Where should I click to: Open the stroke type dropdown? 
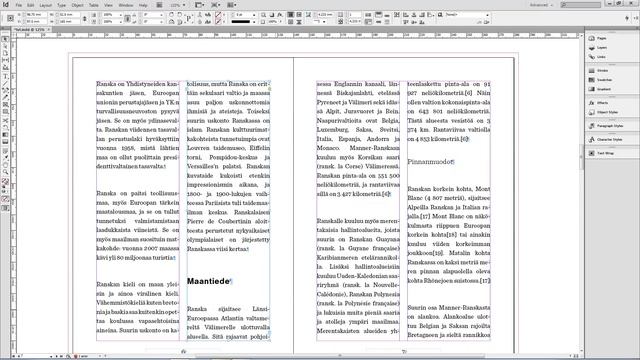pyautogui.click(x=253, y=22)
